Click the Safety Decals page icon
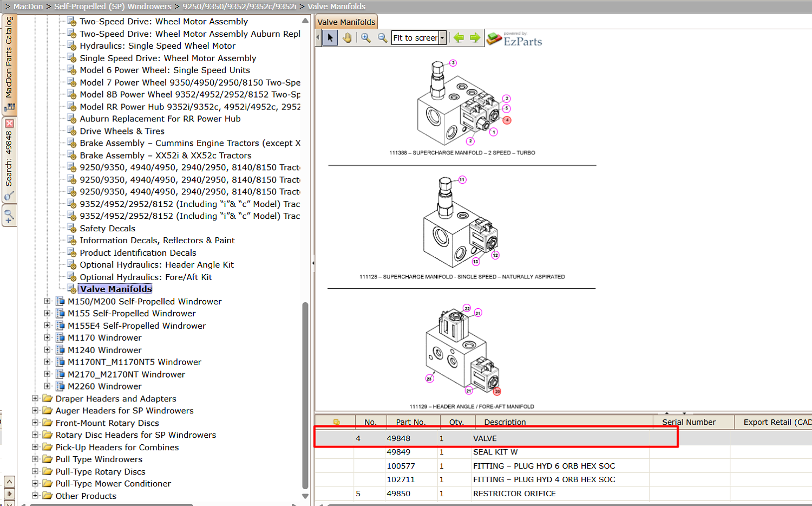Image resolution: width=812 pixels, height=506 pixels. 71,228
